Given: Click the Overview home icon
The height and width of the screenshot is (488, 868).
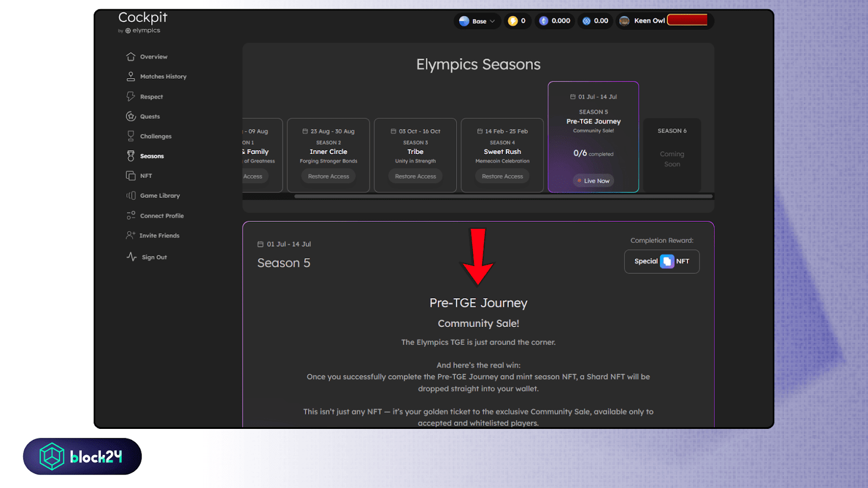Looking at the screenshot, I should point(131,56).
